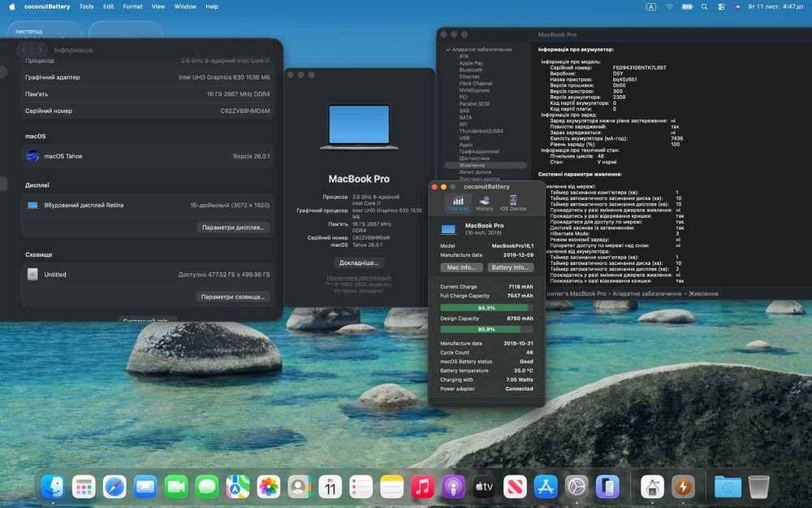Screen dimensions: 812x508
Task: Click Параметри сховища... button
Action: pyautogui.click(x=232, y=297)
